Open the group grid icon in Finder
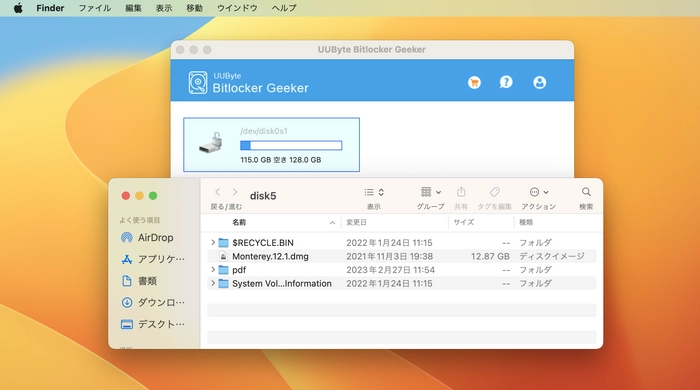 (x=426, y=192)
